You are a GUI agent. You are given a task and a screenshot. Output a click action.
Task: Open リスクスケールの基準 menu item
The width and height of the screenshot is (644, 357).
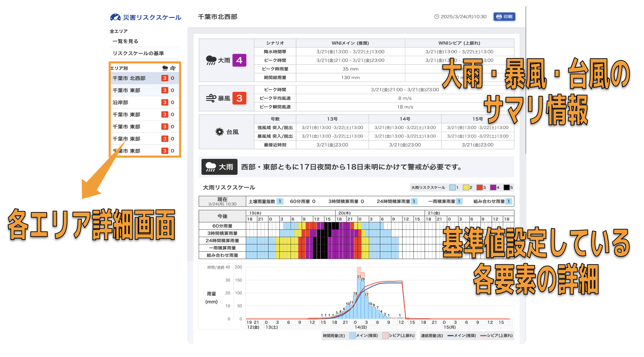[x=138, y=53]
